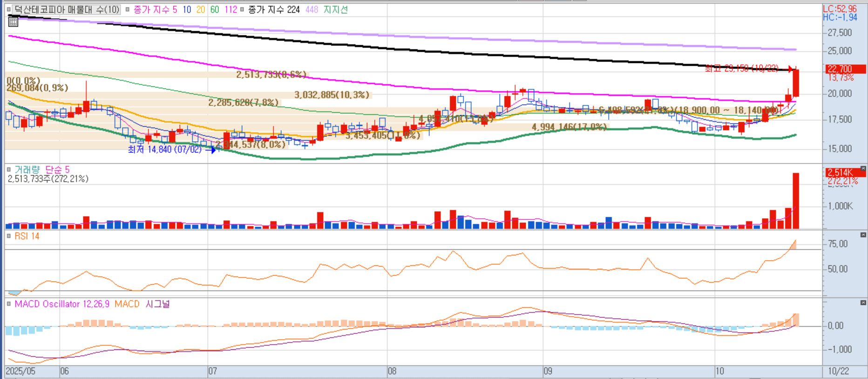
Task: Select the green 60 moving average label
Action: [215, 9]
